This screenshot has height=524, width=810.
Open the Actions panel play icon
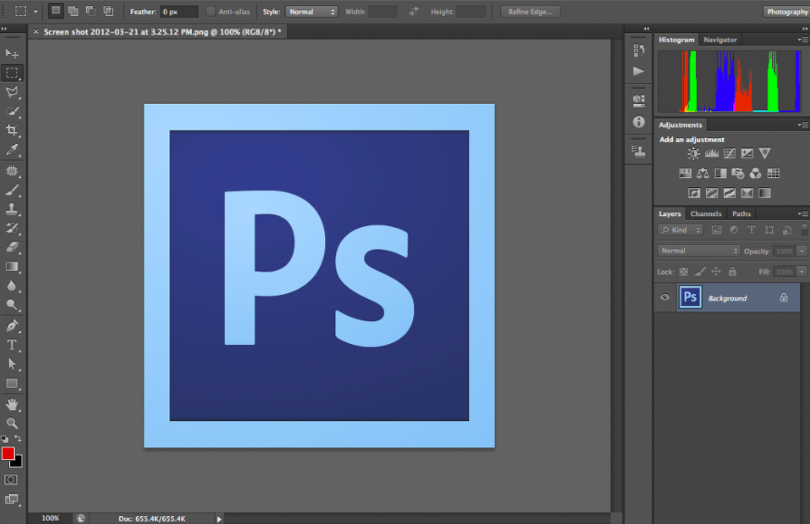638,71
